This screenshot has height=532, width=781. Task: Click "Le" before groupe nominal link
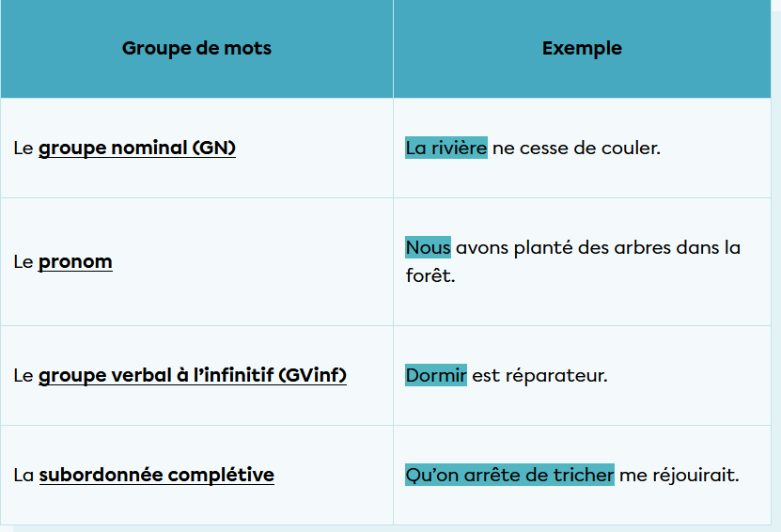(x=23, y=149)
